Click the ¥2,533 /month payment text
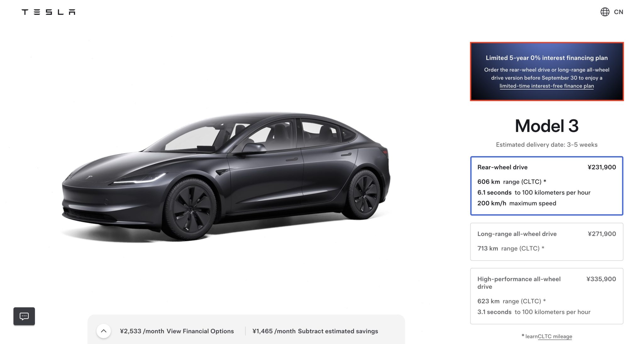 142,331
